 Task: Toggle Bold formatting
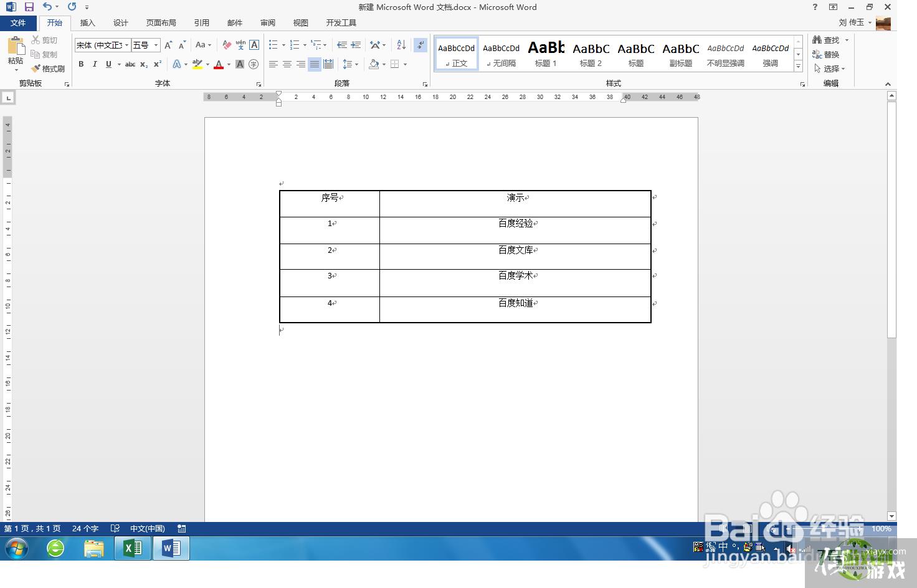coord(81,64)
